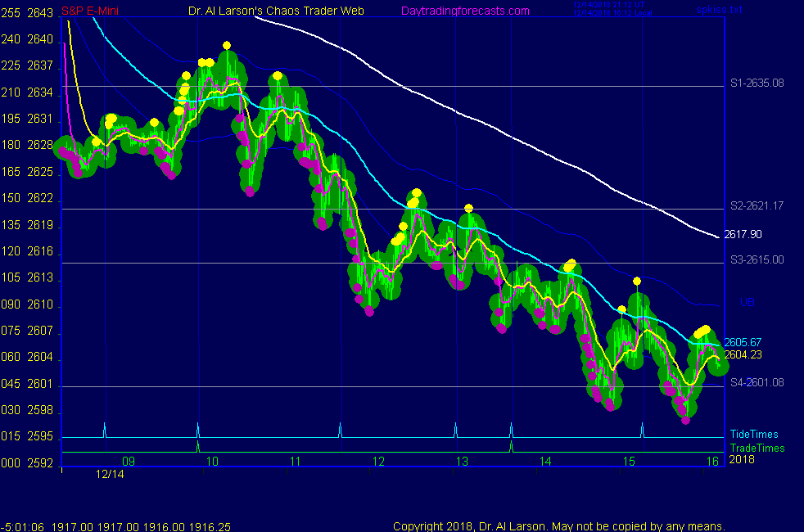Select the S2-2621.17 support level label

click(757, 205)
